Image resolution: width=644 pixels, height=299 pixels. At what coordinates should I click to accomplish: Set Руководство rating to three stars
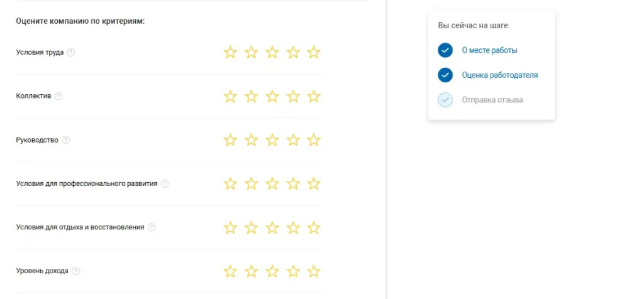(x=272, y=140)
